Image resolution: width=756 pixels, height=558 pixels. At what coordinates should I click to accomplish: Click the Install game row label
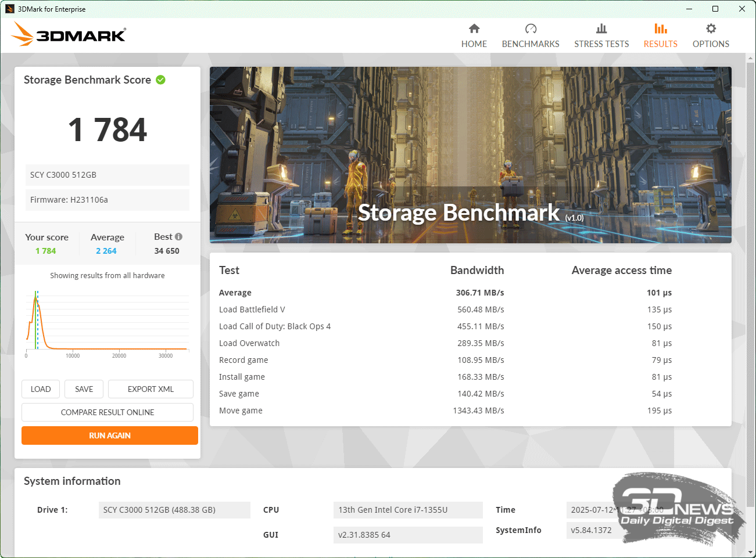click(x=242, y=377)
